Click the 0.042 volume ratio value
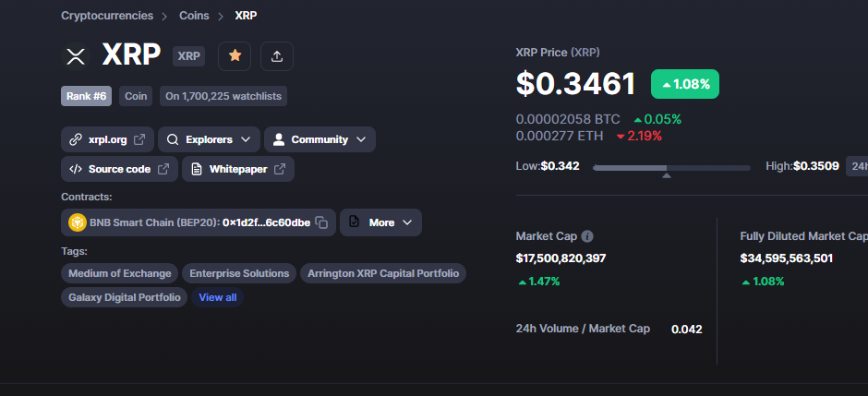Image resolution: width=868 pixels, height=396 pixels. pos(686,330)
